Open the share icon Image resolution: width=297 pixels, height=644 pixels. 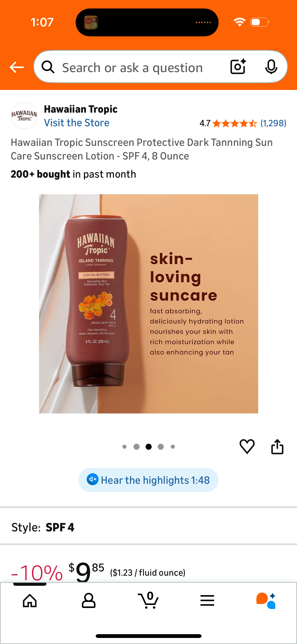tap(277, 446)
